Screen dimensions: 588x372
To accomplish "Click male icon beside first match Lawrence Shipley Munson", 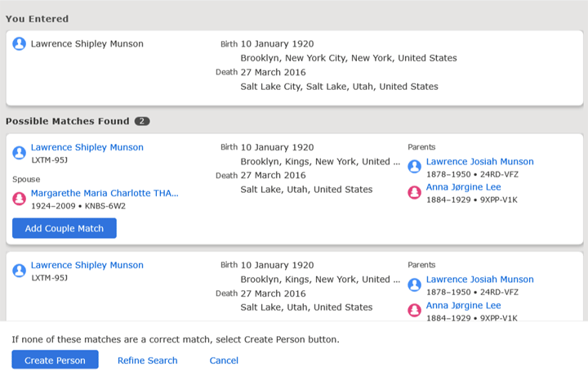I will 19,153.
